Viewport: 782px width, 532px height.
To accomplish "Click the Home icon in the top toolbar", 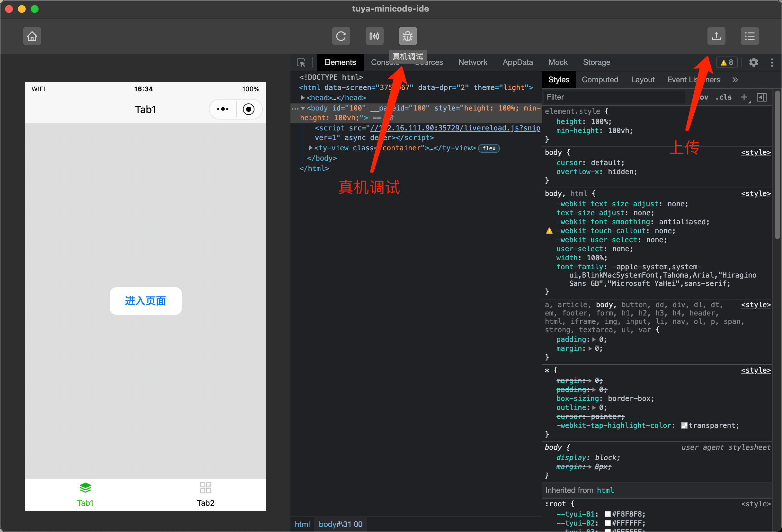I will click(x=32, y=36).
